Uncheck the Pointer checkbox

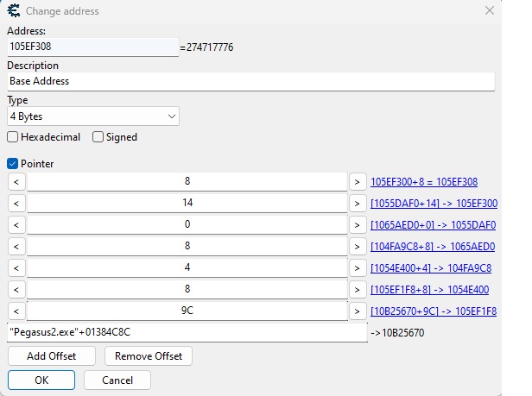[13, 163]
